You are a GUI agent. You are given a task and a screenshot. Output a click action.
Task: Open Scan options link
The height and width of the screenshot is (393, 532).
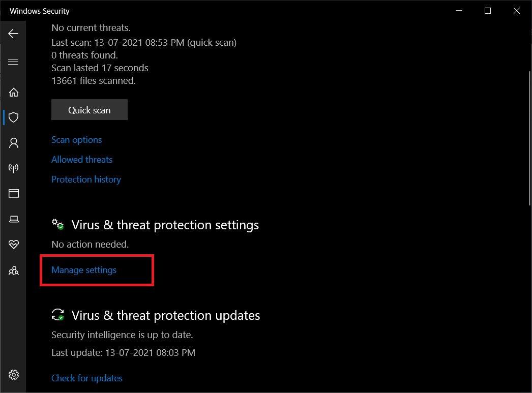click(x=76, y=140)
